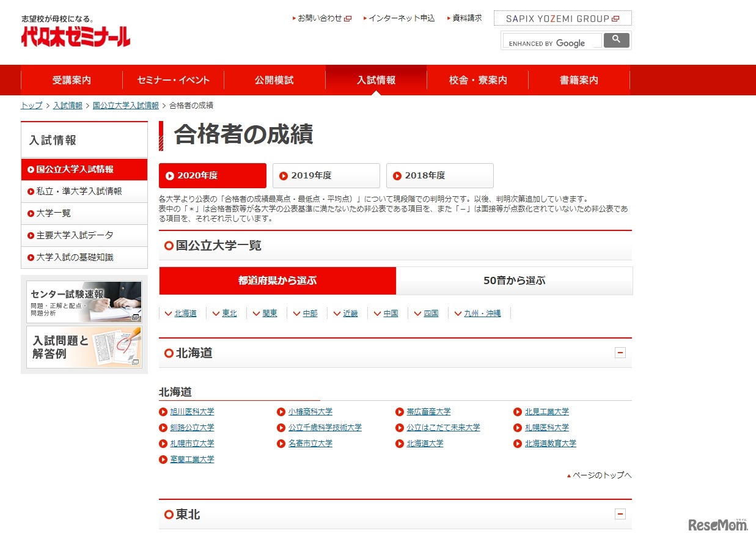The height and width of the screenshot is (539, 756).
Task: Collapse the 北海道 section with its minus button
Action: [621, 353]
